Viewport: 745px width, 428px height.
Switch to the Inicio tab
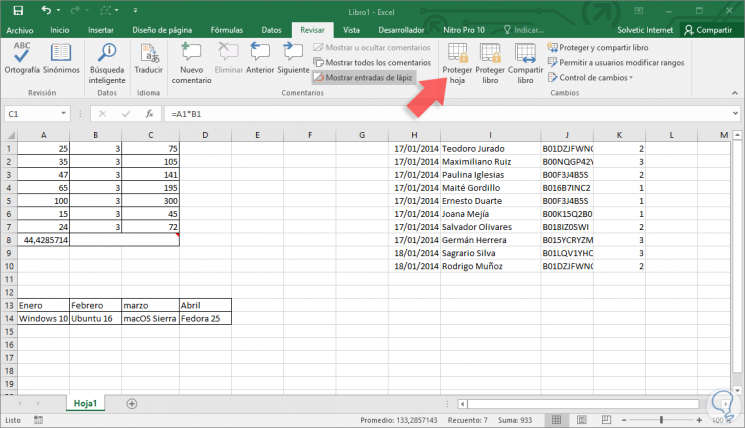[x=60, y=30]
